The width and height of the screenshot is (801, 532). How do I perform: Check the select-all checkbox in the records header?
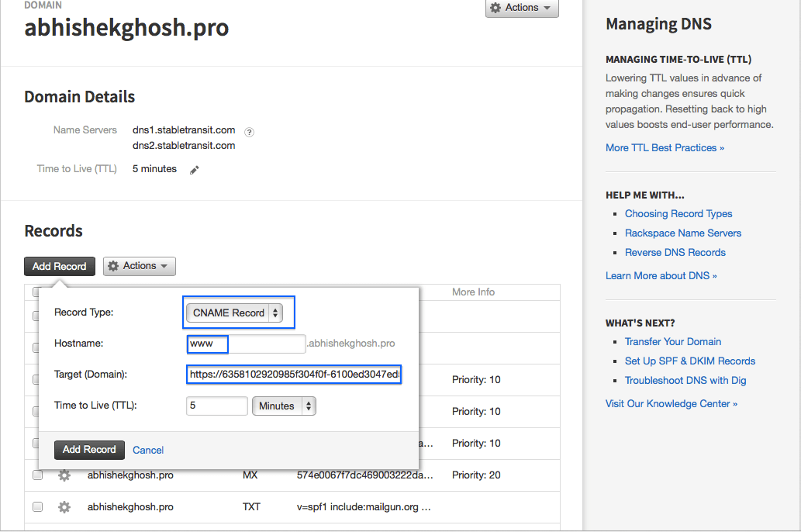pyautogui.click(x=37, y=292)
